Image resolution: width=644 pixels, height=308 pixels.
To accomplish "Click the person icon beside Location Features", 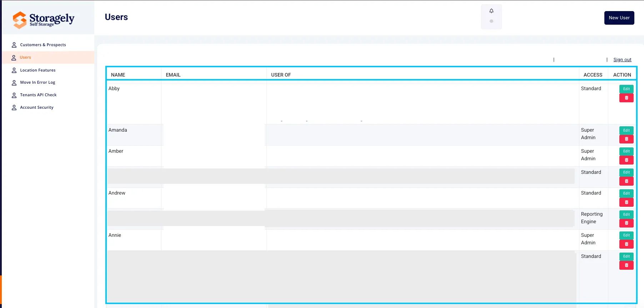I will tap(14, 70).
